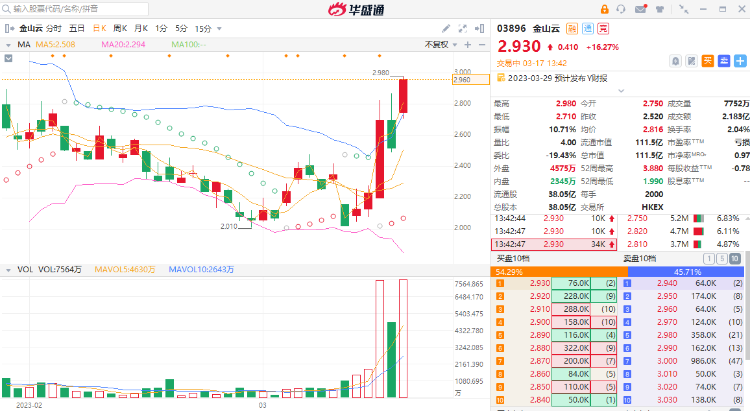Image resolution: width=750 pixels, height=411 pixels.
Task: Open the mail messages icon
Action: click(x=640, y=9)
